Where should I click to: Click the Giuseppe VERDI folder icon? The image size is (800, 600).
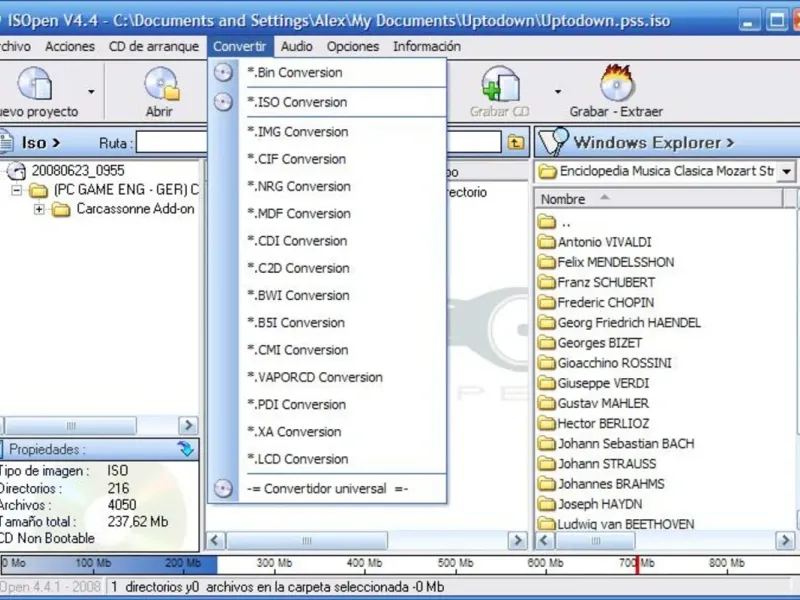tap(546, 383)
